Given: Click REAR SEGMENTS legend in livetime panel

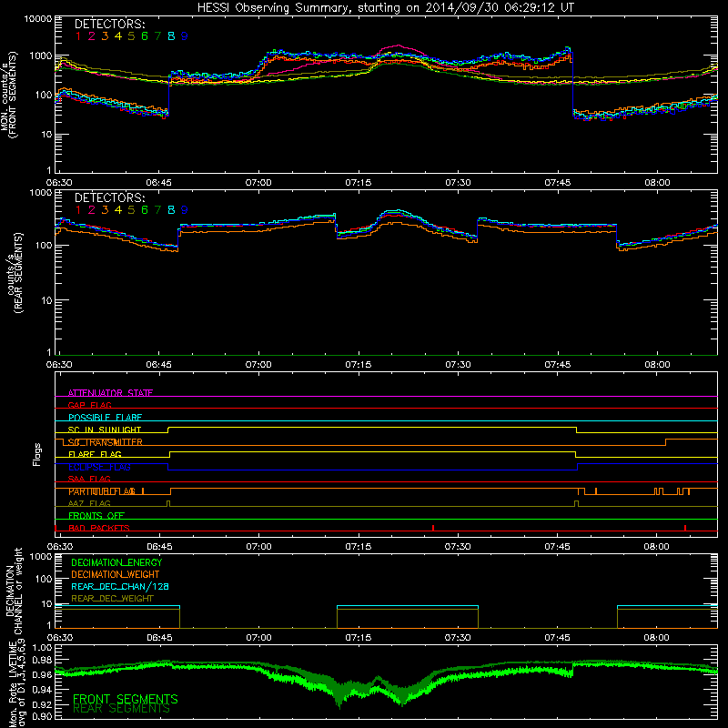Looking at the screenshot, I should (121, 709).
